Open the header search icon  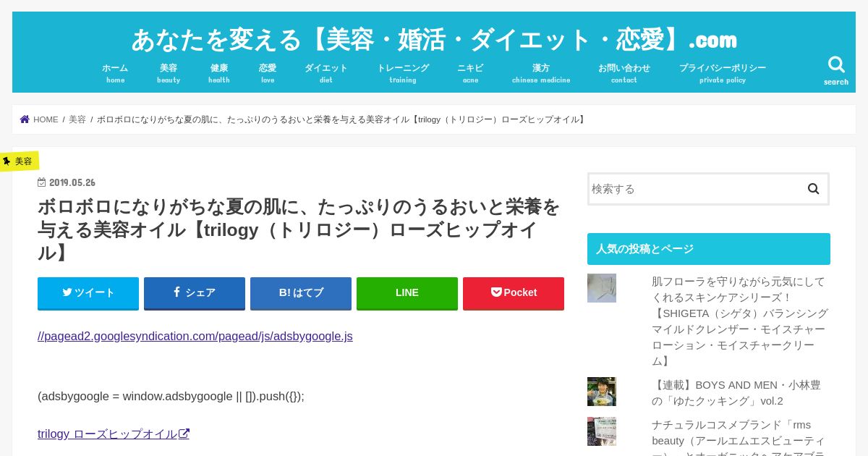pyautogui.click(x=836, y=70)
